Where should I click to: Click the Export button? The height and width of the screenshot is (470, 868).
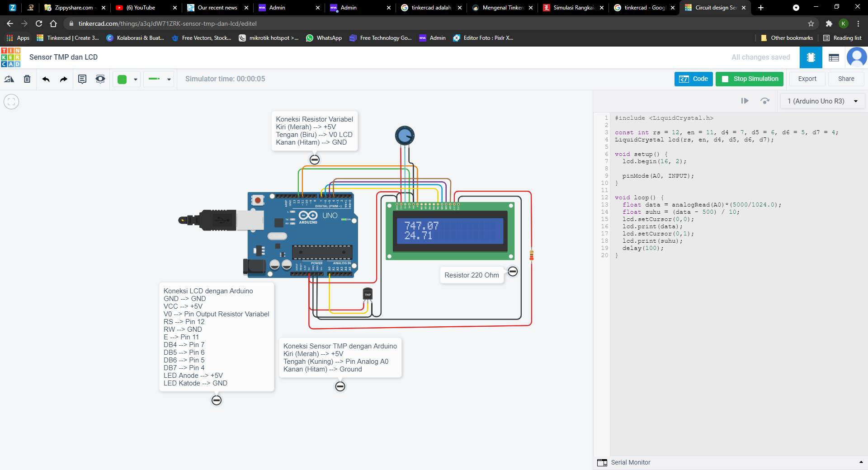807,79
